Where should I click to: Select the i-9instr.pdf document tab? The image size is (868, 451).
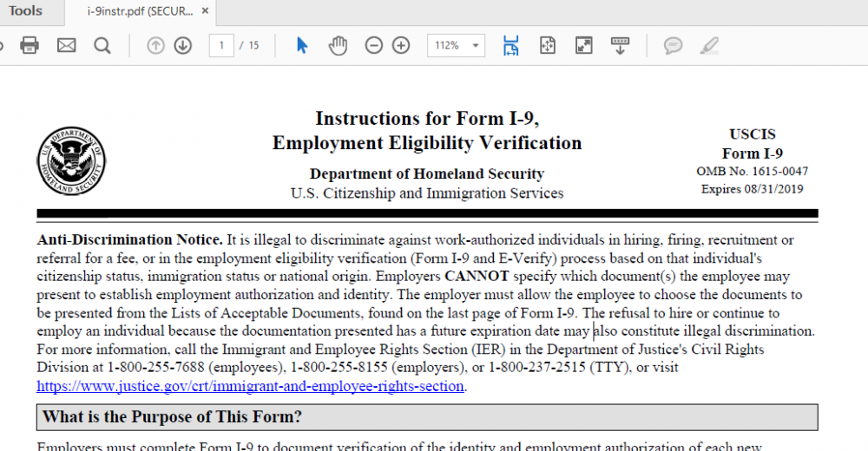coord(140,11)
